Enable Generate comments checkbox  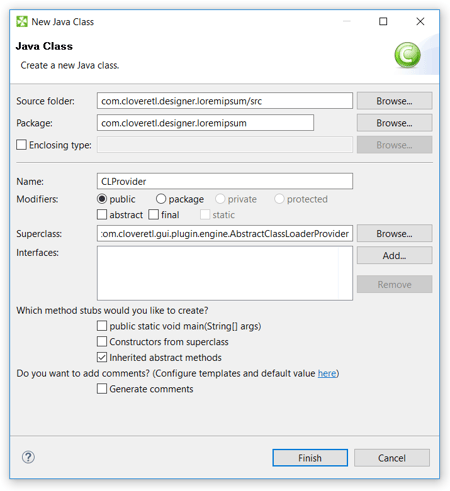102,389
